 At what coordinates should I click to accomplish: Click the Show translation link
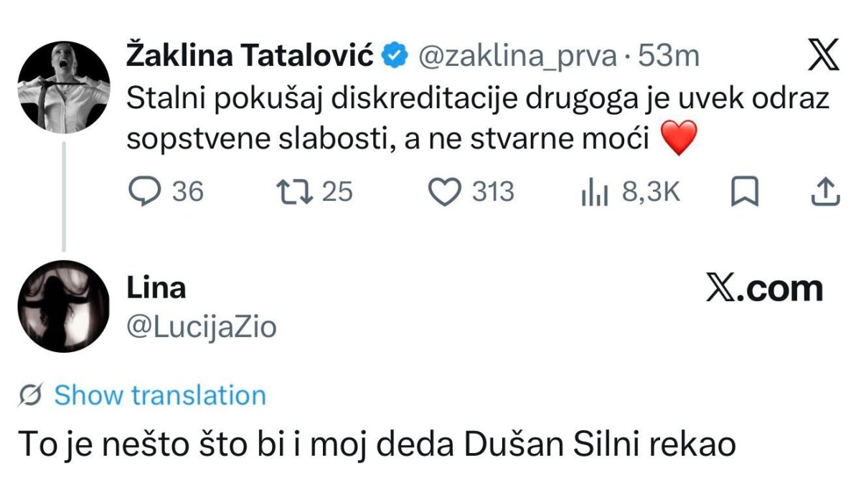click(x=160, y=396)
